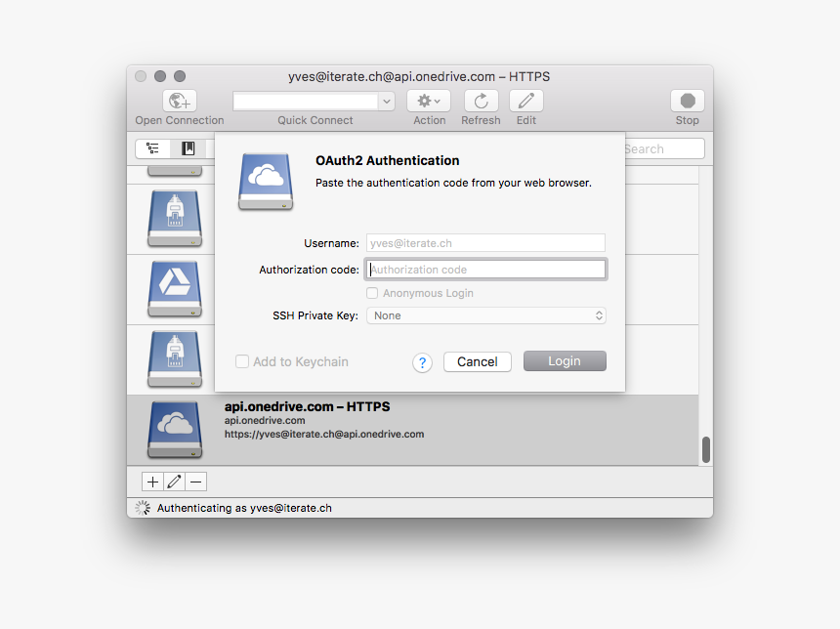
Task: Enable Anonymous Login
Action: point(372,293)
